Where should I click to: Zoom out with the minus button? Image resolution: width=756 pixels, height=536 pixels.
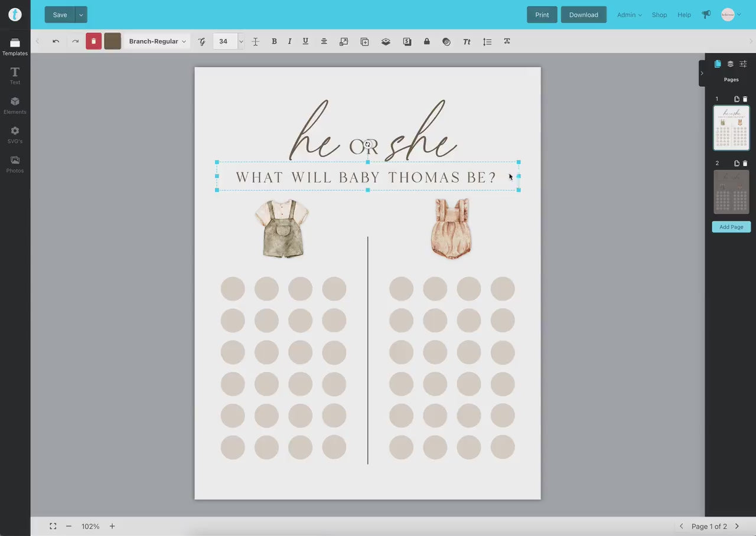click(69, 526)
